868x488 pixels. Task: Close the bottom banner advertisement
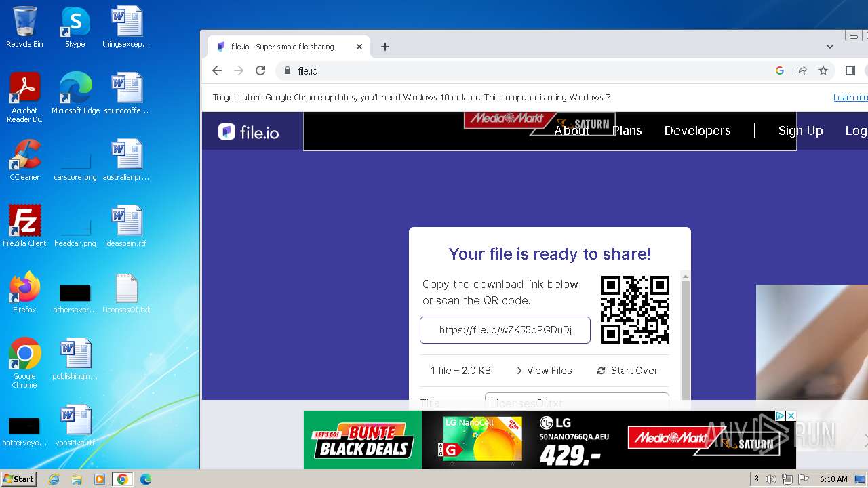tap(791, 415)
